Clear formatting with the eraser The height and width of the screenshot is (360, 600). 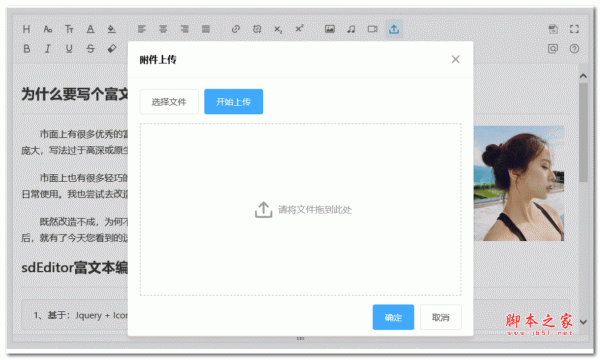coord(111,49)
